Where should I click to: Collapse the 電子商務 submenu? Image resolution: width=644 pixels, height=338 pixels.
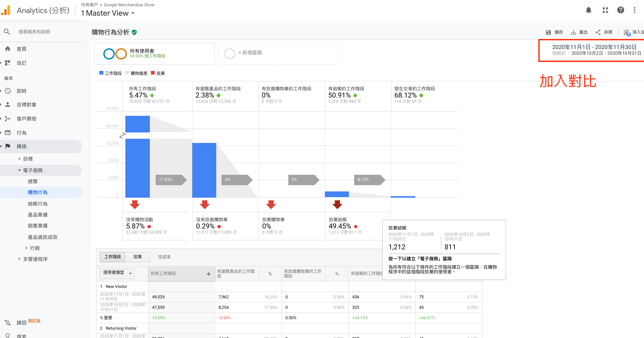19,170
